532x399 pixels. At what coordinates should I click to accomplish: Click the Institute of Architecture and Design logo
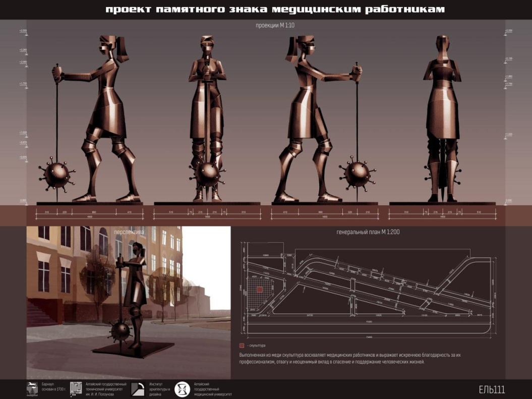click(138, 389)
